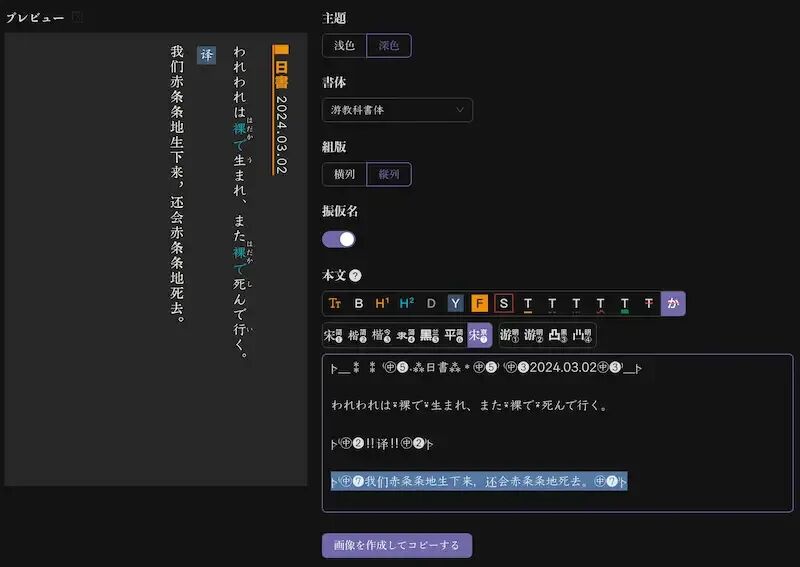The width and height of the screenshot is (800, 567).
Task: Click the 2024.03.02 header line in editor
Action: click(486, 367)
